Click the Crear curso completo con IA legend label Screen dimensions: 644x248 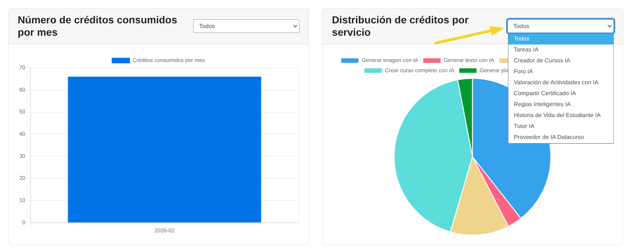tap(419, 71)
